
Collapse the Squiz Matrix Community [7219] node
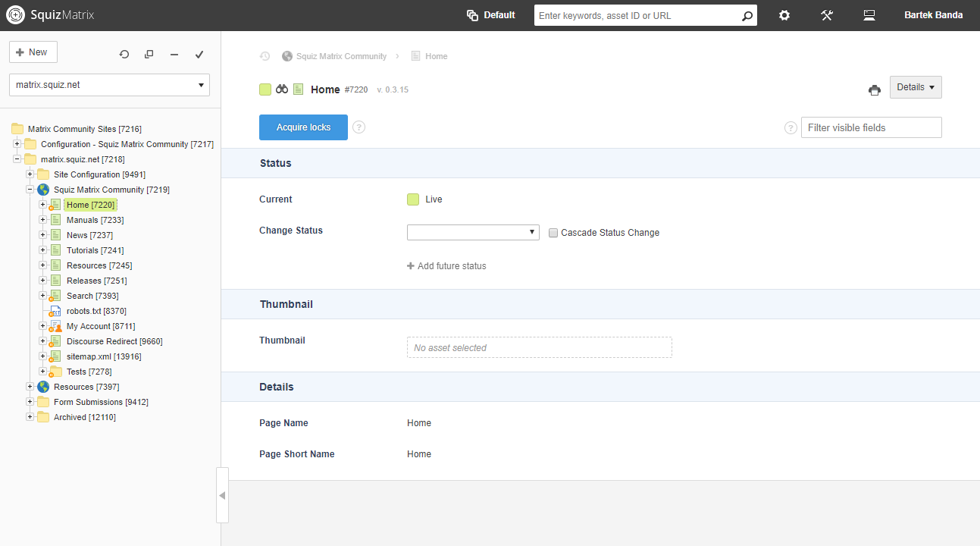click(x=30, y=190)
